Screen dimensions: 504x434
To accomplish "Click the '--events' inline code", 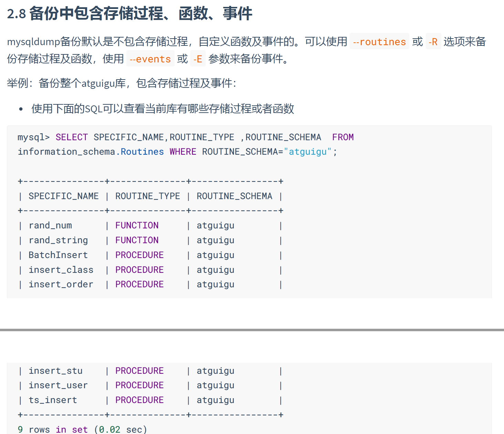I will pos(150,59).
